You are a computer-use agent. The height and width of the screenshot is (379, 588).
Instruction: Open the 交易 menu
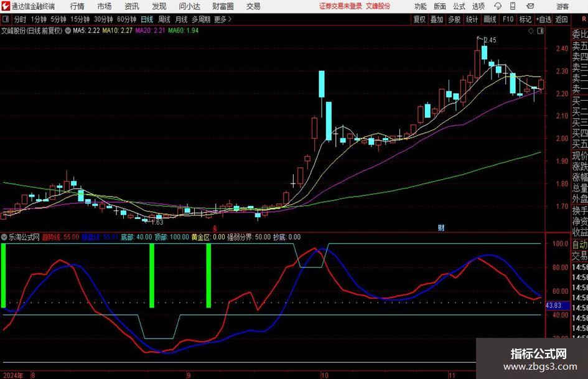(253, 6)
